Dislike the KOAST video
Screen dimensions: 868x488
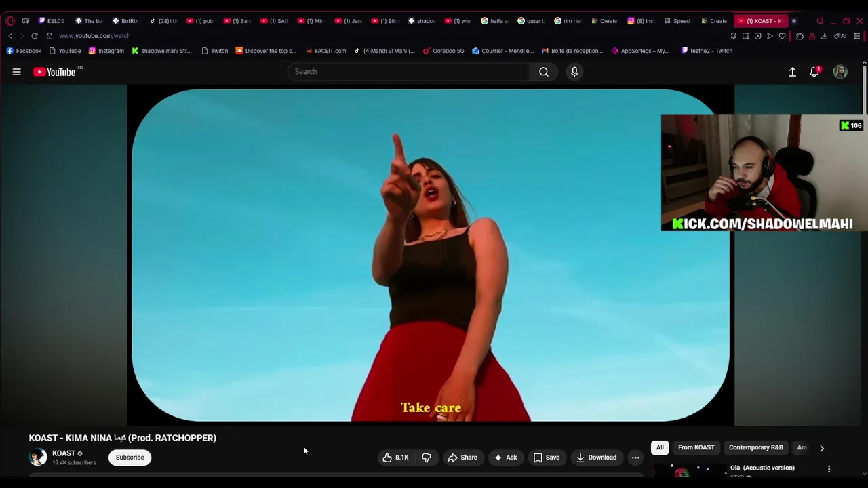(427, 457)
